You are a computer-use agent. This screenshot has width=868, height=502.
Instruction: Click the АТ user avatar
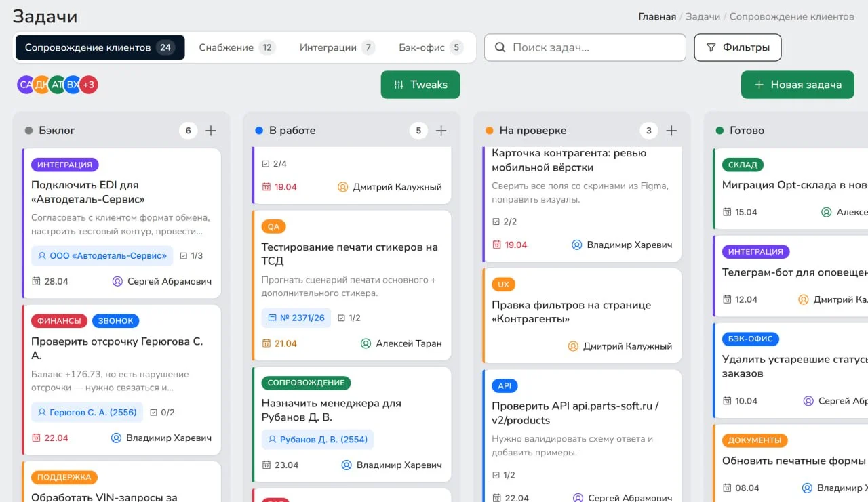pos(57,85)
